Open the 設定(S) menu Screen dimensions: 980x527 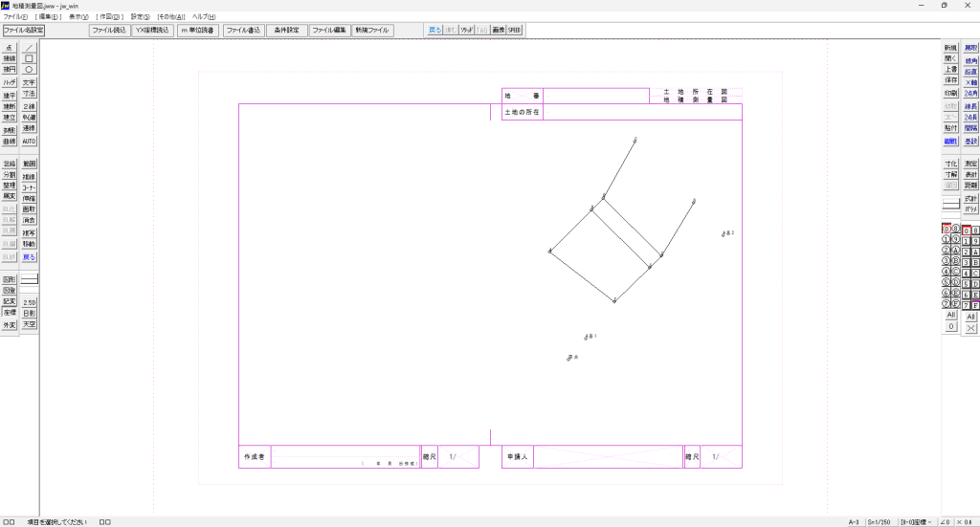[x=140, y=17]
